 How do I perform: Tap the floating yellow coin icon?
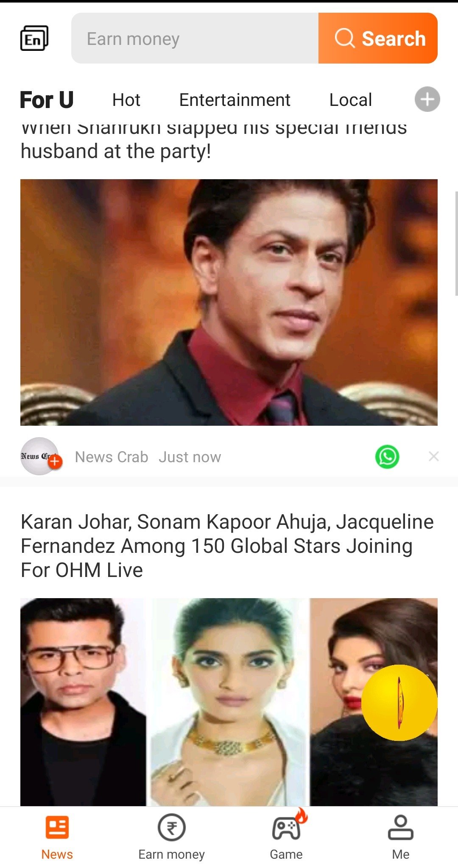(x=399, y=703)
